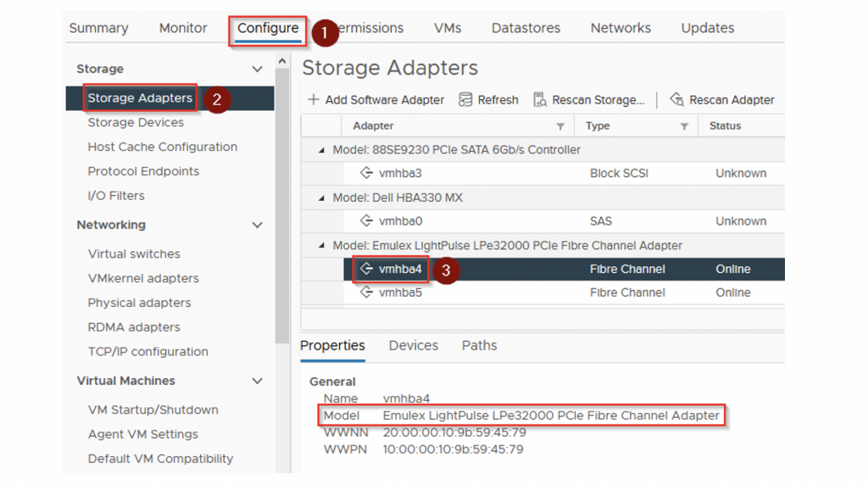This screenshot has width=868, height=485.
Task: Open TCP/IP configuration
Action: tap(147, 352)
